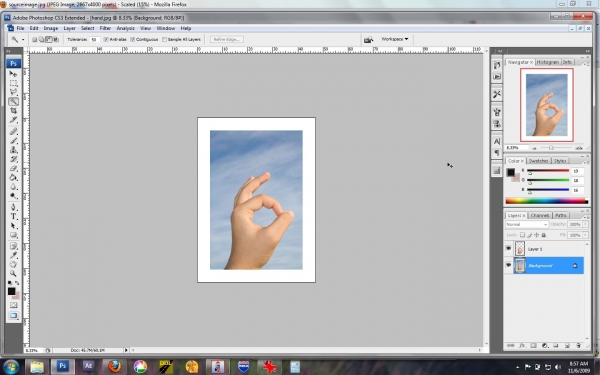Open the Normal blend mode dropdown
600x375 pixels.
coord(527,225)
